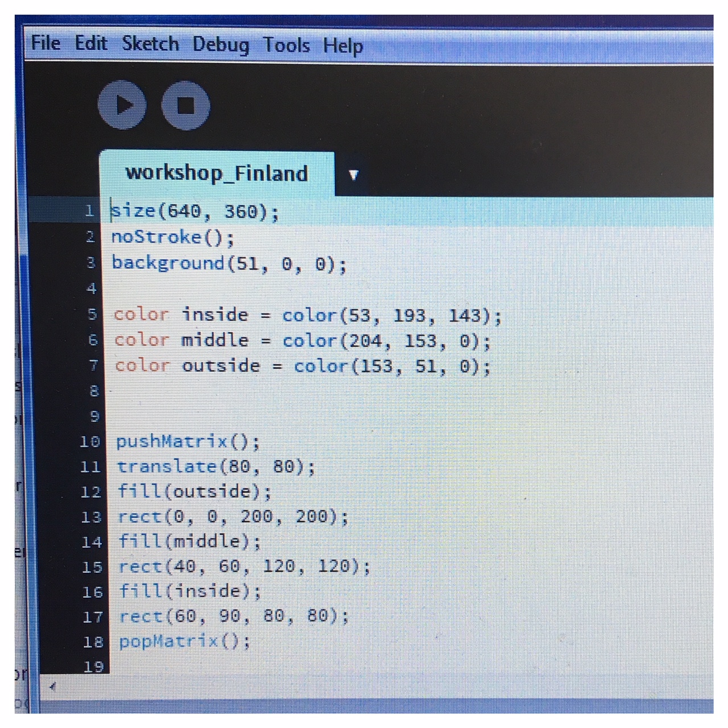
Task: Click the rect(60, 90, 80, 80); line
Action: [x=234, y=617]
